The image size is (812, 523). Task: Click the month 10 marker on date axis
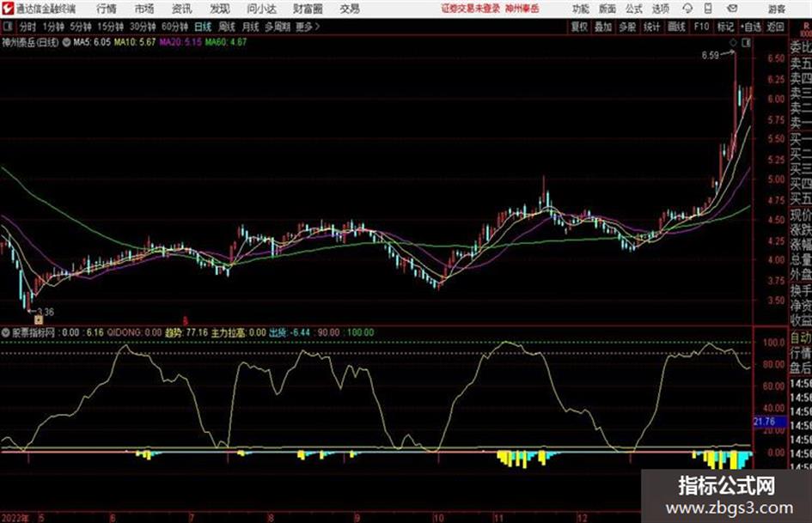438,518
